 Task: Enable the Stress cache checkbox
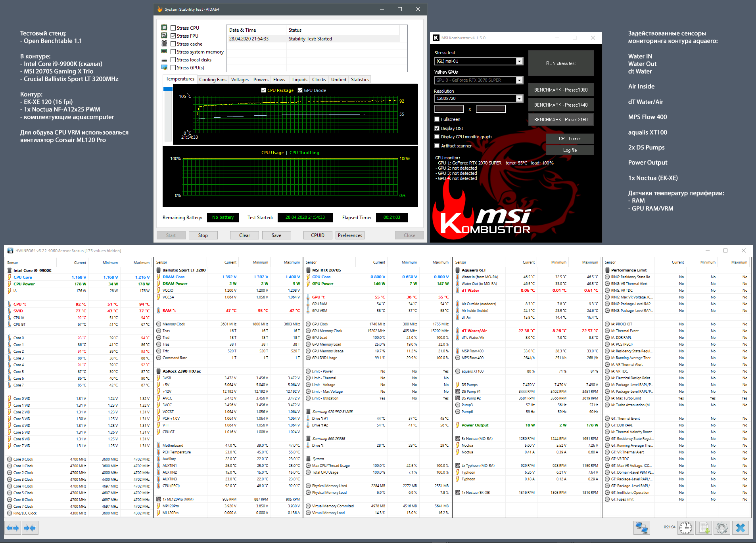[173, 44]
